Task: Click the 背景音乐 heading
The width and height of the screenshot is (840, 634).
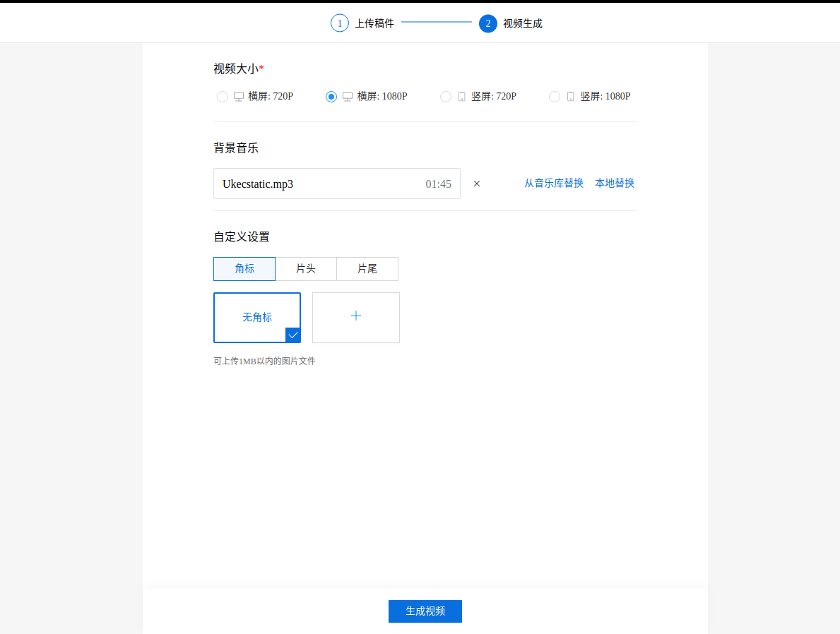Action: pos(236,148)
